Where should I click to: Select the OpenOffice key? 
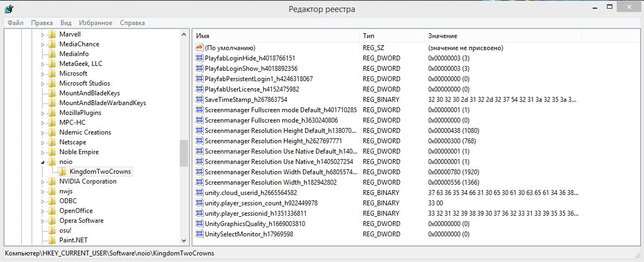tap(76, 211)
